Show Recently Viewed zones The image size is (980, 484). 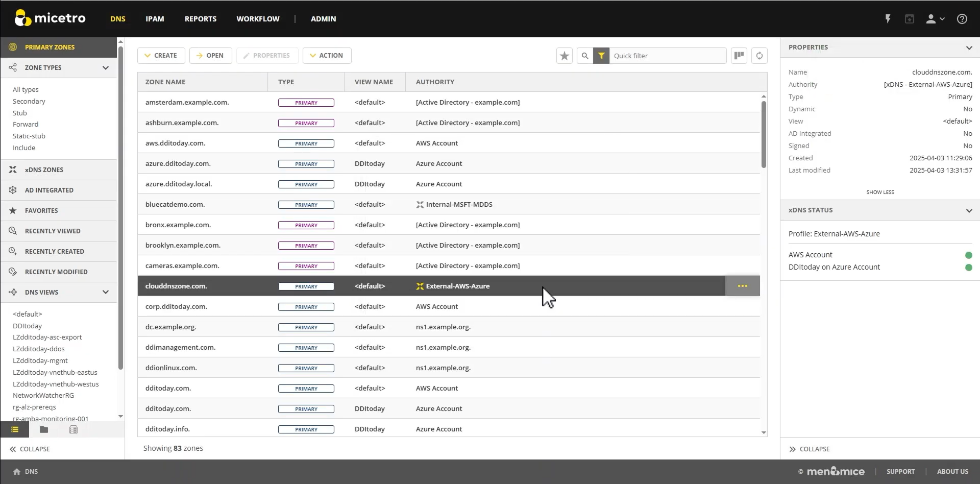[59, 231]
